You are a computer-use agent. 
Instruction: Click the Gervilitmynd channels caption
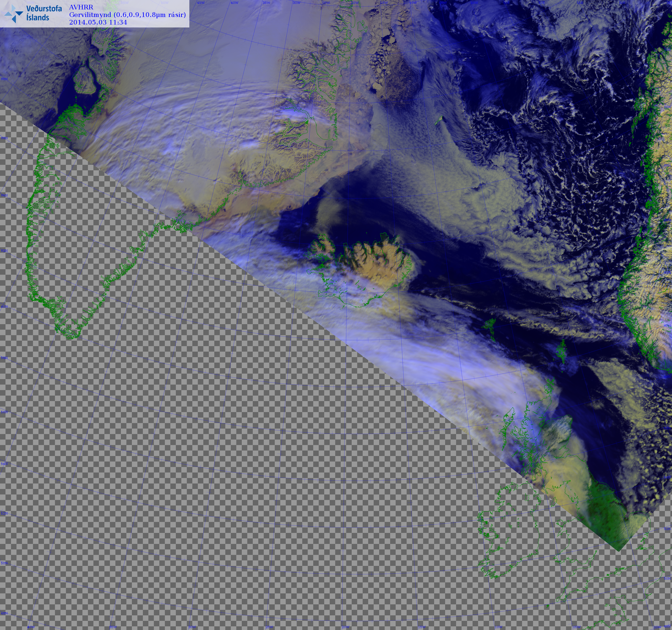point(128,14)
